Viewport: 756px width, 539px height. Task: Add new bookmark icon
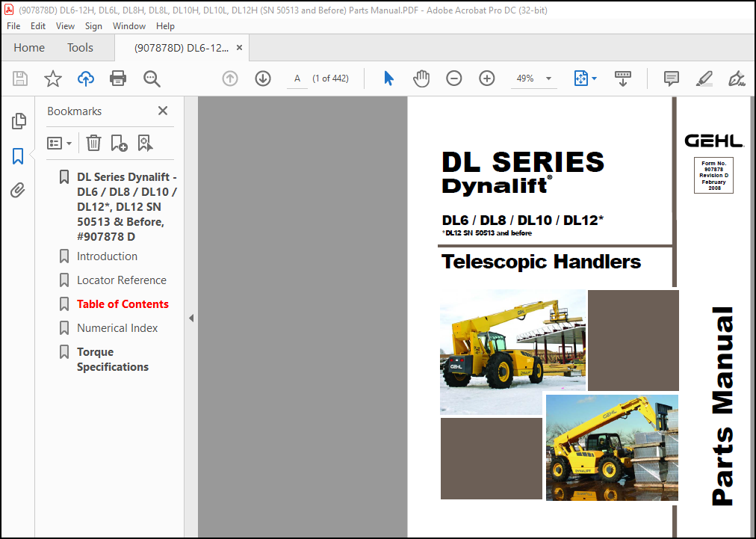click(x=119, y=143)
